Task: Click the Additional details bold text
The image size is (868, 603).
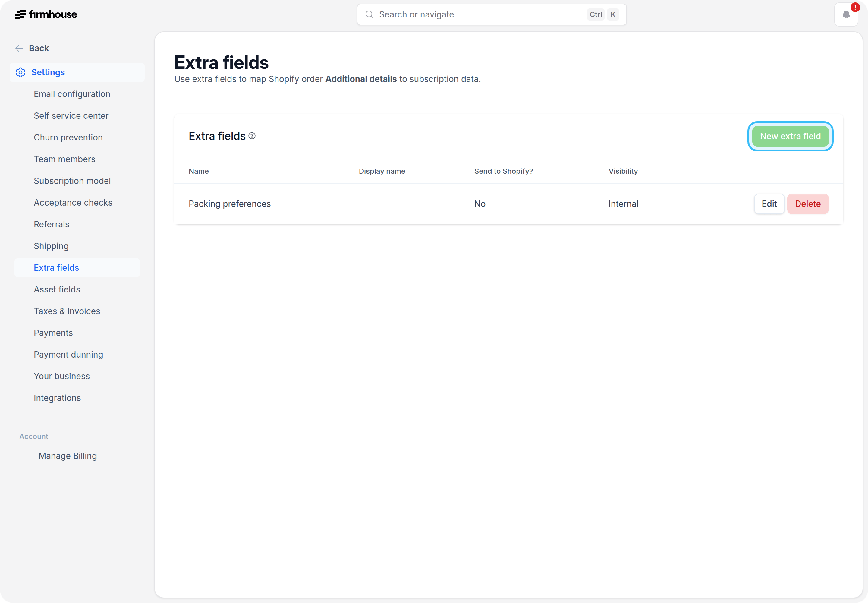Action: point(361,79)
